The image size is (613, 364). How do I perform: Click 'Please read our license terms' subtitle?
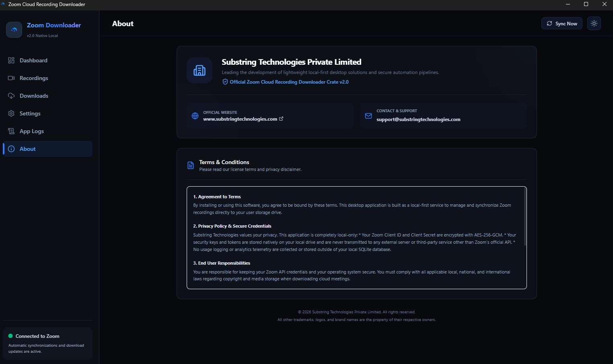(250, 170)
